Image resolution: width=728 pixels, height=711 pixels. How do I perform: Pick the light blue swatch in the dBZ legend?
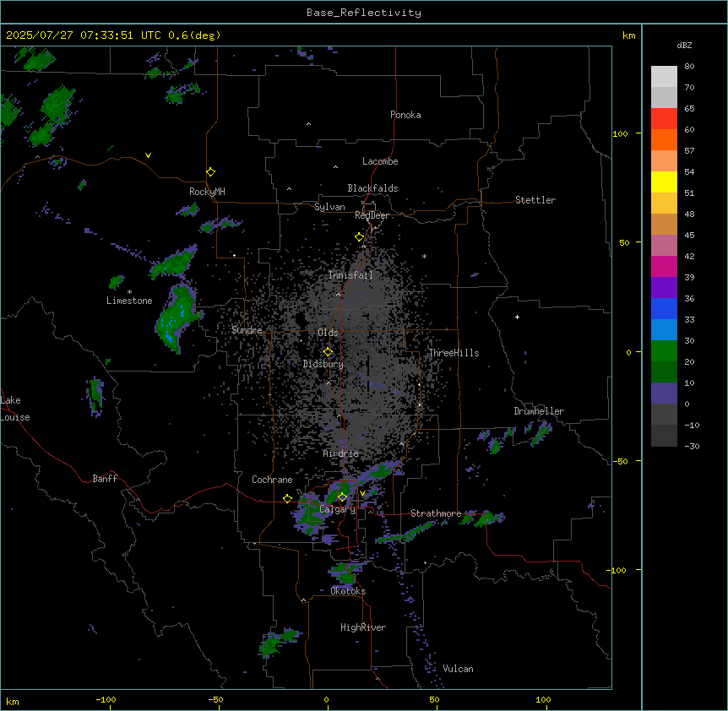664,330
